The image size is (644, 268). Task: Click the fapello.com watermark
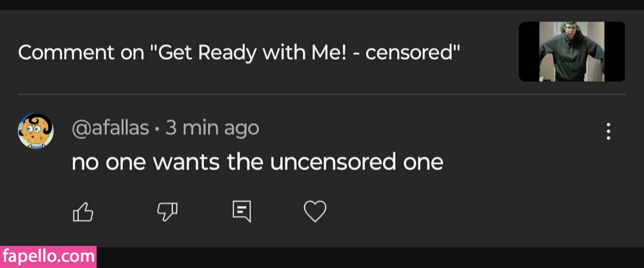[x=48, y=257]
